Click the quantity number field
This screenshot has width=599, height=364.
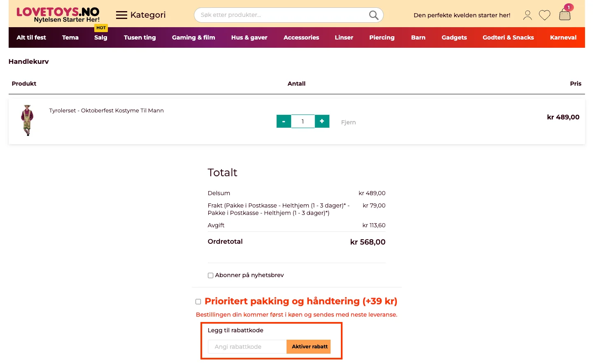point(303,121)
